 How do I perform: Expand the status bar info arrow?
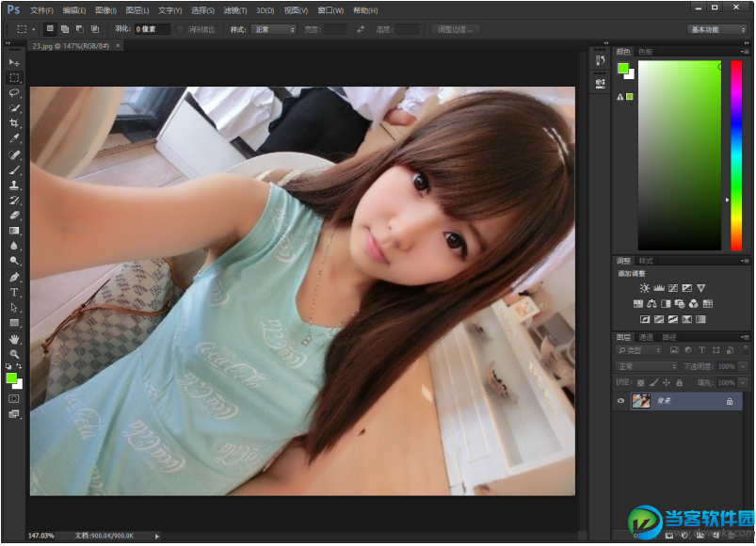tap(156, 536)
